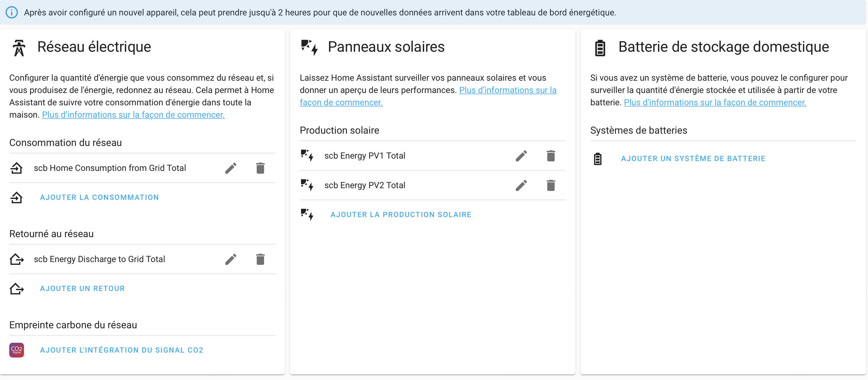Edit scb Energy Discharge to Grid Total
The height and width of the screenshot is (380, 868).
click(x=231, y=259)
